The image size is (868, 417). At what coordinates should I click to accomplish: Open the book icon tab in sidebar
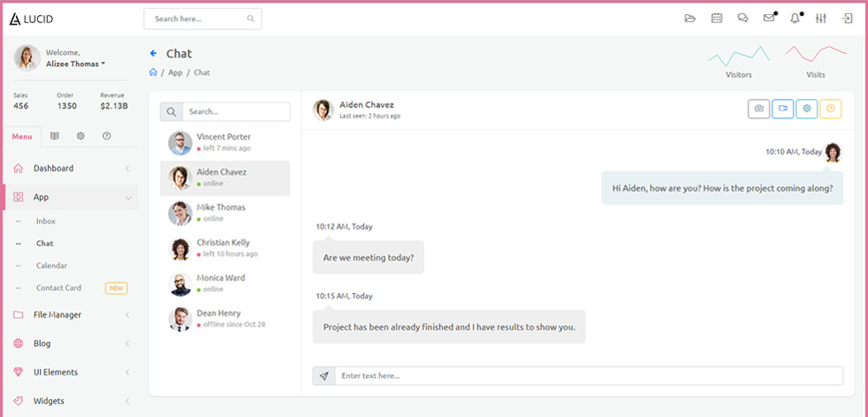pos(54,136)
